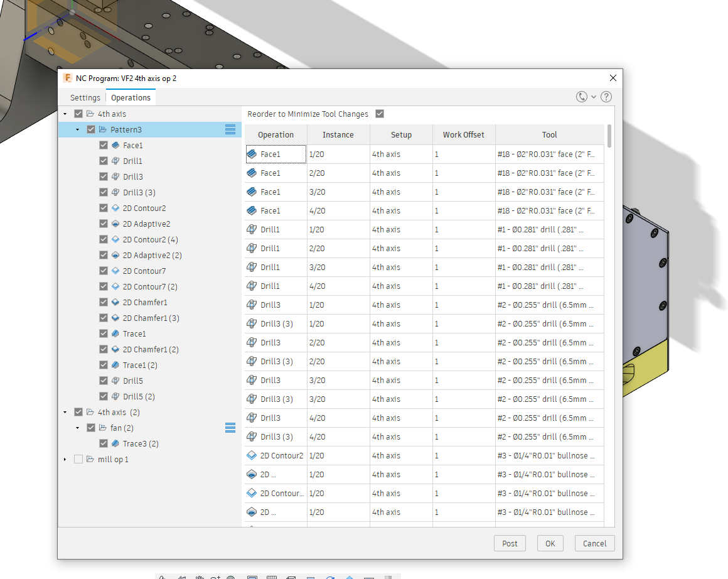Toggle Reorder to Minimize Tool Changes checkbox
The height and width of the screenshot is (579, 728).
click(x=380, y=114)
